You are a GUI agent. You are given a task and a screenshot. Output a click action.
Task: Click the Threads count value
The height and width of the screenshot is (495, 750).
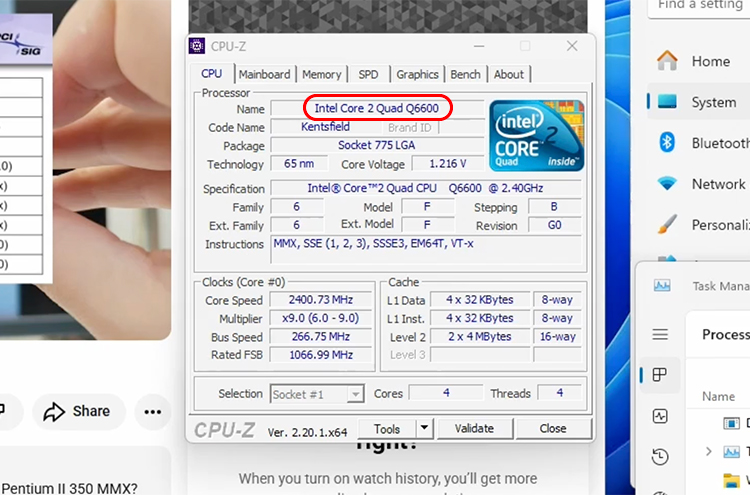pos(559,393)
